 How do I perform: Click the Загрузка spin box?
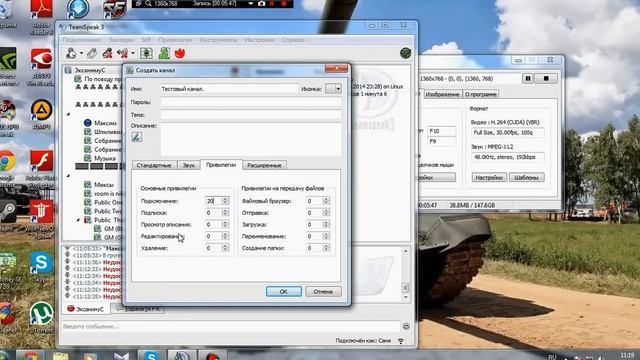[x=318, y=224]
